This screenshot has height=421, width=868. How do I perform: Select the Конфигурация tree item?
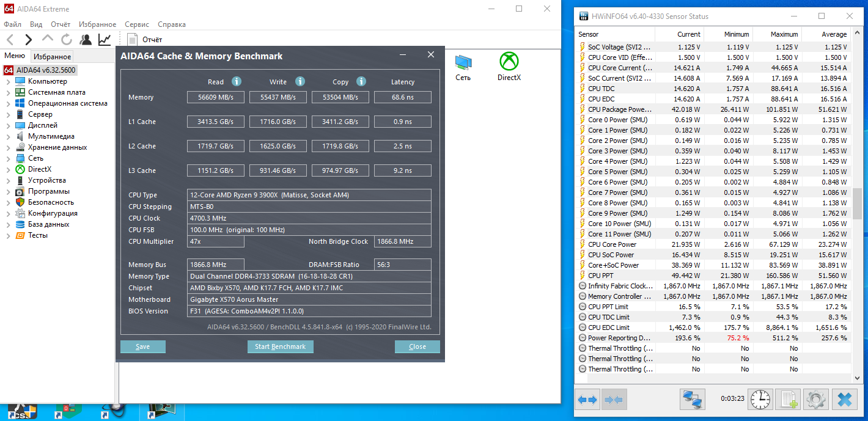coord(53,213)
